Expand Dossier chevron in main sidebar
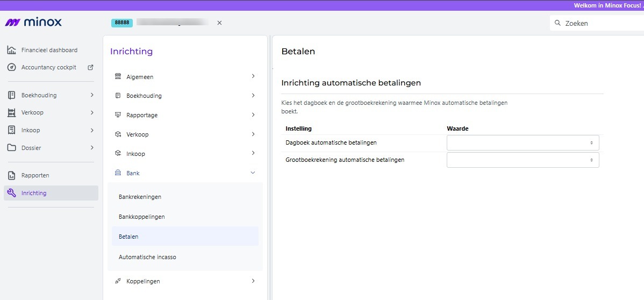 click(x=91, y=147)
